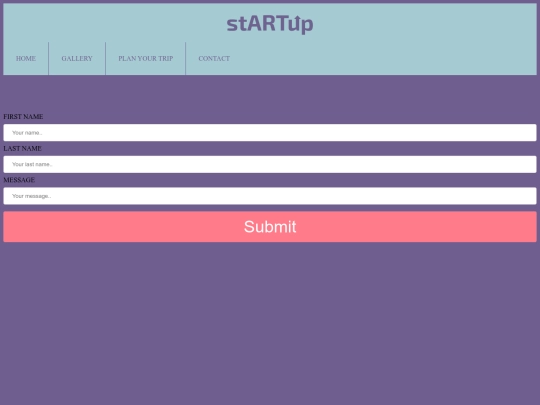The image size is (540, 405).
Task: Click the divider between PLAN YOUR TRIP and CONTACT
Action: [x=186, y=59]
